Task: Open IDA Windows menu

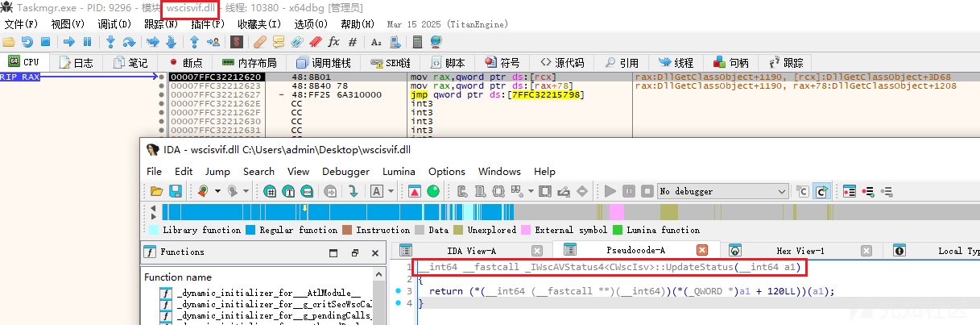Action: 499,171
